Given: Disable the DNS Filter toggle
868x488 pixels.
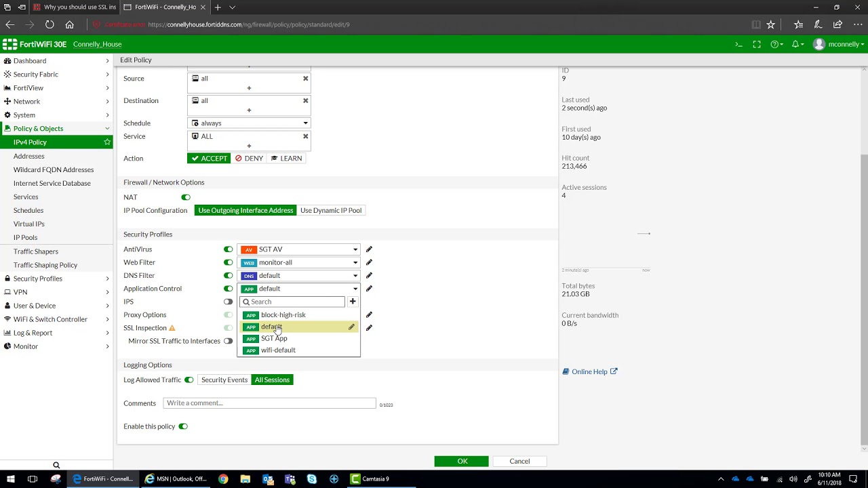Looking at the screenshot, I should (x=229, y=275).
